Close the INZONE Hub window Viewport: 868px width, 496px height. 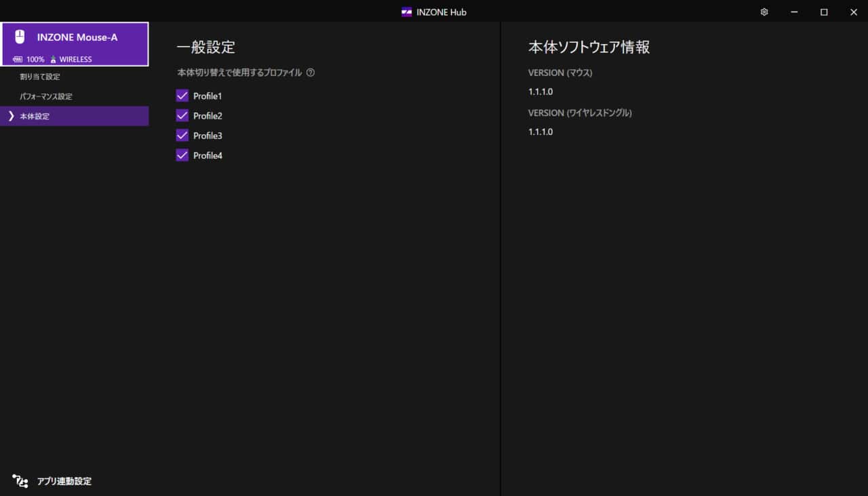tap(853, 12)
